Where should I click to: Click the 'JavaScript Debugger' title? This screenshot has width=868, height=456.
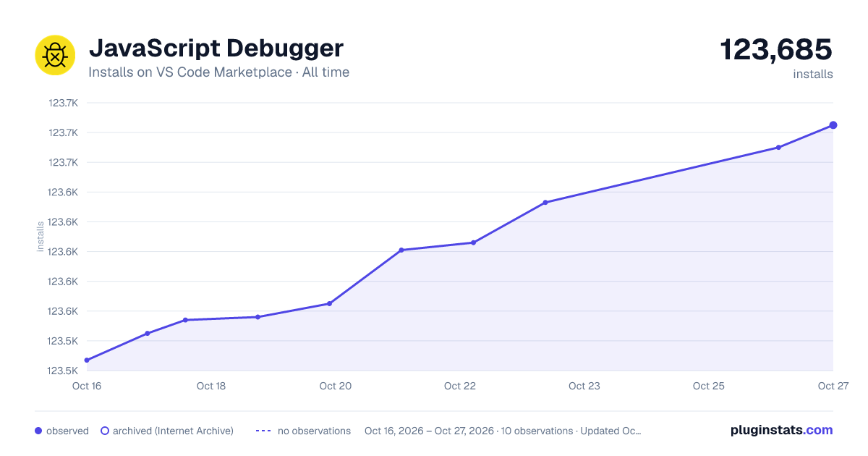[x=216, y=48]
